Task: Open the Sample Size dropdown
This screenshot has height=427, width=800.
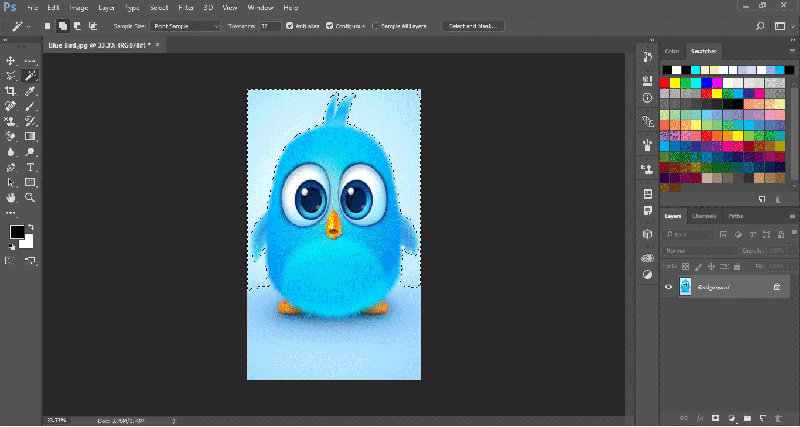Action: click(x=185, y=26)
